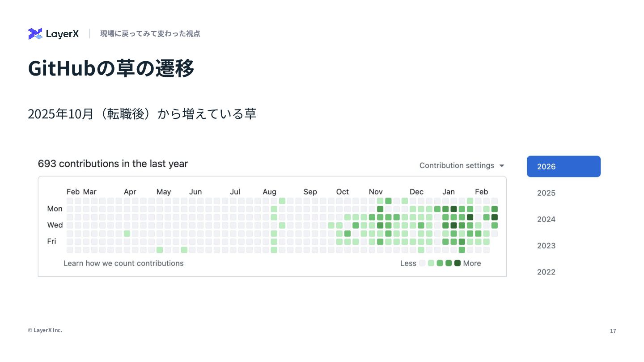Click the darkest green legend swatch
This screenshot has height=362, width=644.
point(458,263)
